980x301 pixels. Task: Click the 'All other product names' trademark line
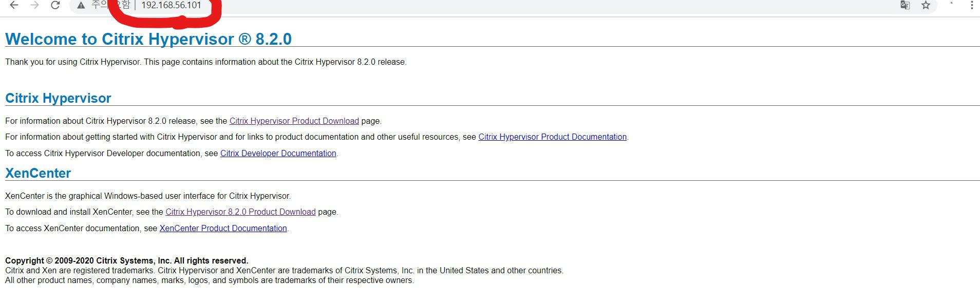point(209,280)
